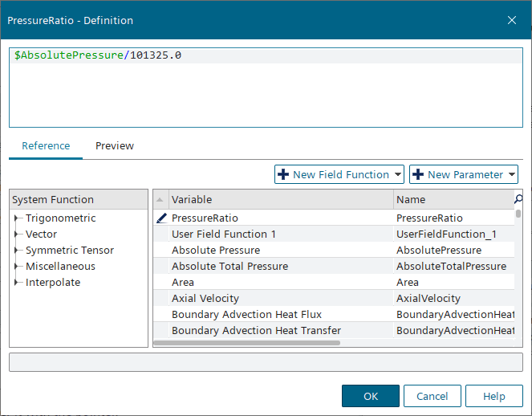Select the Reference tab

46,146
